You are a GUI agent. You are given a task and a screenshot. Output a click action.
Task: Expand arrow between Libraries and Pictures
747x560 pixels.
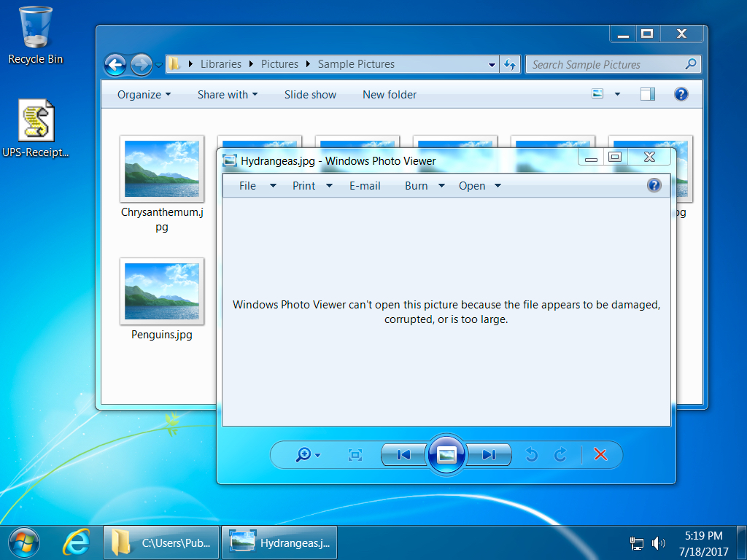(x=251, y=64)
